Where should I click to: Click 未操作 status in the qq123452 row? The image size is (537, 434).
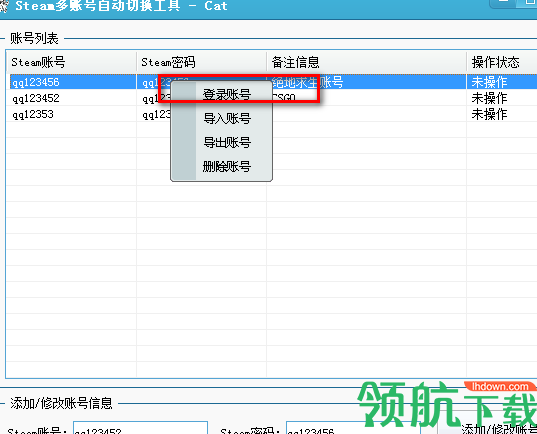click(489, 98)
